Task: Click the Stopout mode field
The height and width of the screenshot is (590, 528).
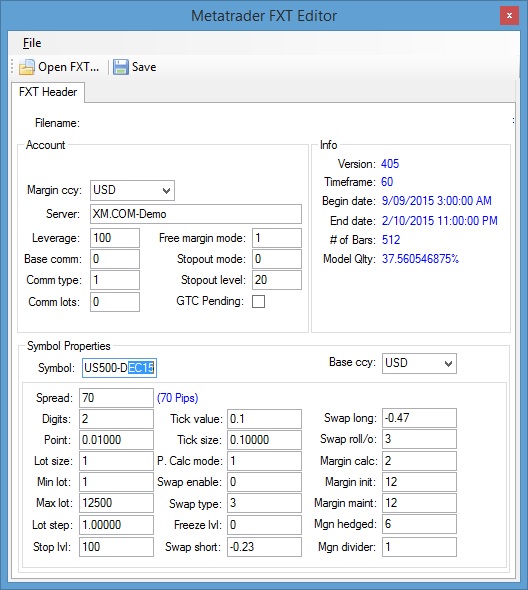Action: (x=277, y=259)
